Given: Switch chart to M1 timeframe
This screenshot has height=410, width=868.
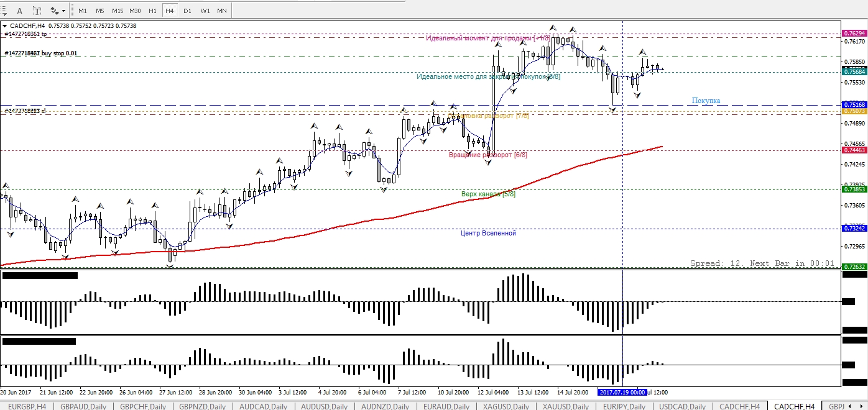Looking at the screenshot, I should click(83, 11).
